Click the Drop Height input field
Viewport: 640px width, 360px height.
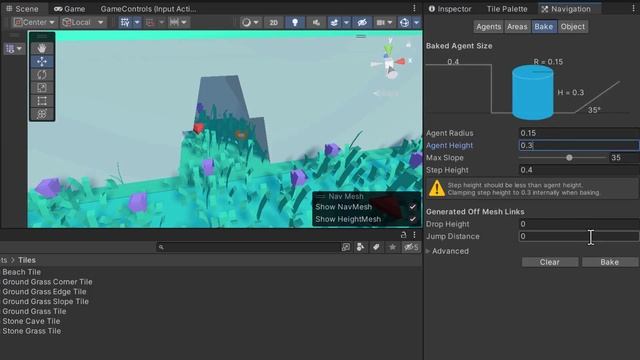point(579,224)
